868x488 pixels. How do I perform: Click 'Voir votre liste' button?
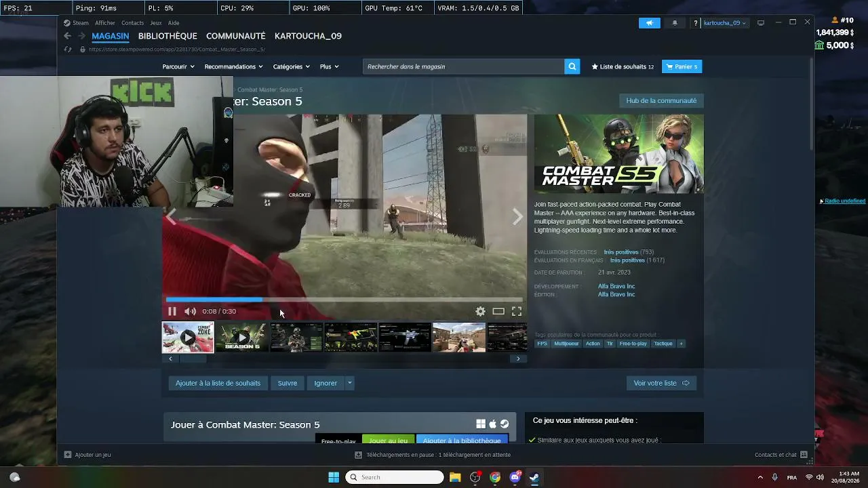(661, 383)
